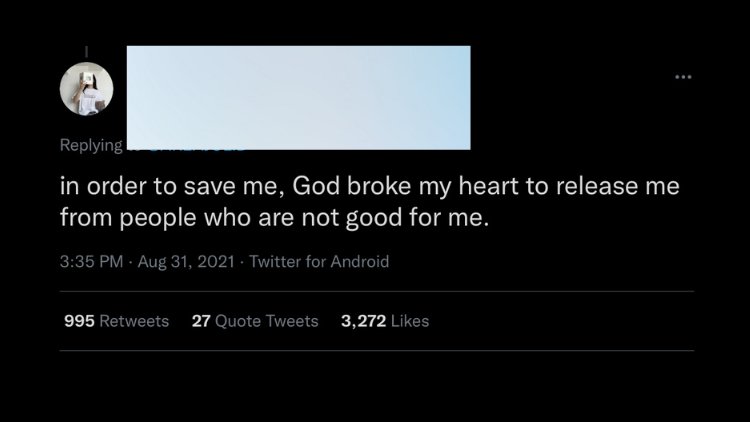Click the Replying label under the avatar

point(91,145)
